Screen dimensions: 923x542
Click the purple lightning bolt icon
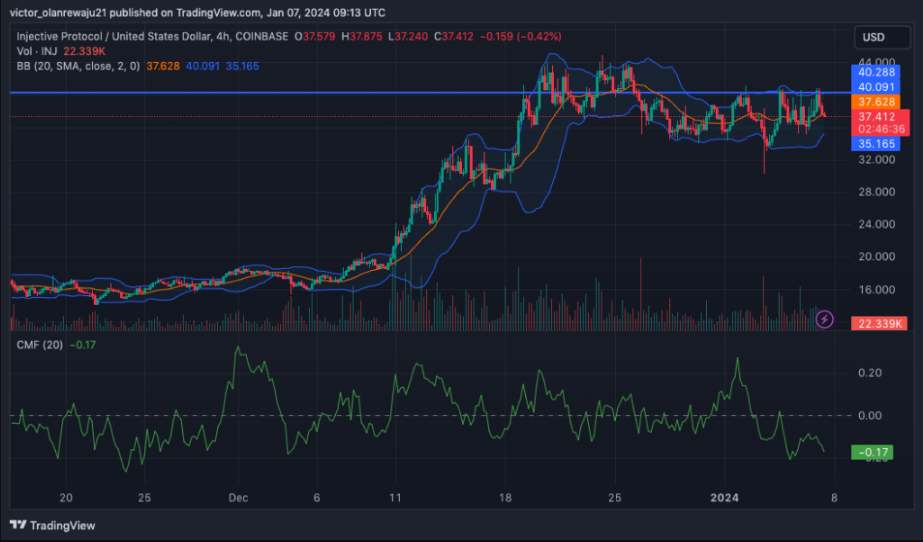click(825, 319)
